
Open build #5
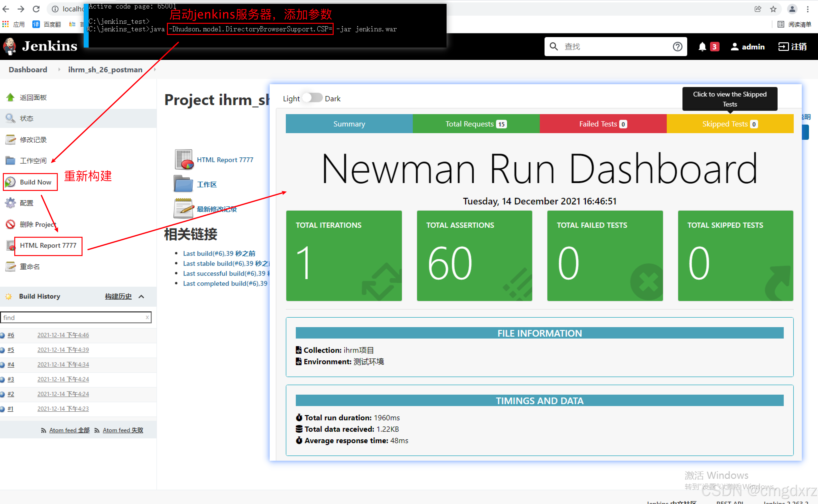coord(11,350)
